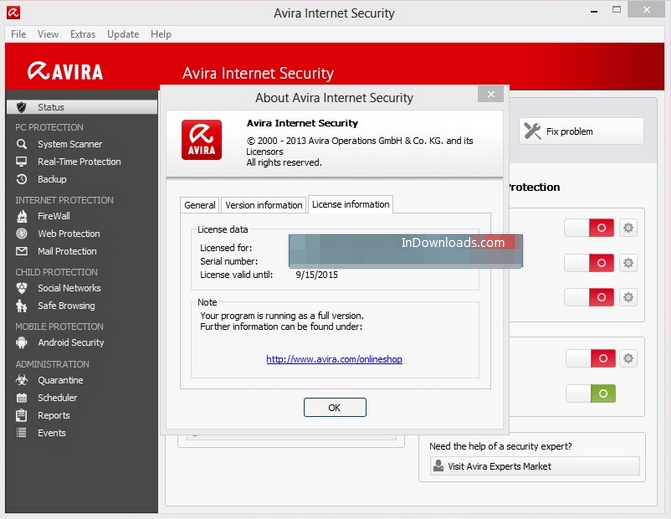Viewport: 671px width, 519px height.
Task: Click the Avira logo in About dialog
Action: 202,140
